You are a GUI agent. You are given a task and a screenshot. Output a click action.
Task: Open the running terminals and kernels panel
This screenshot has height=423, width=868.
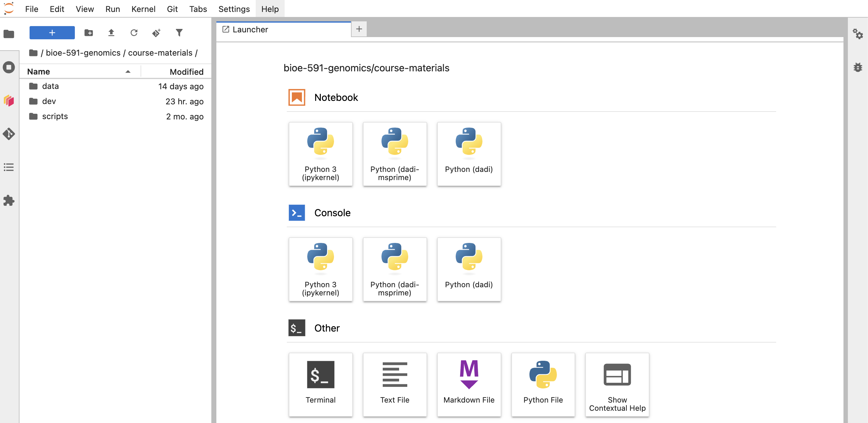click(x=9, y=67)
